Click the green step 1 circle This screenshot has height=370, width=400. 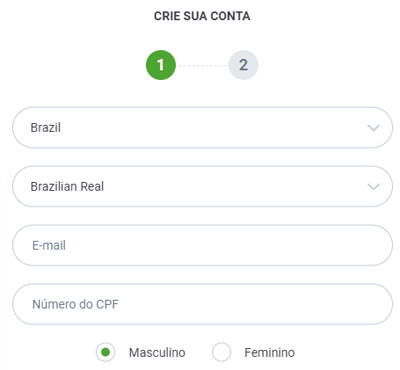click(161, 65)
